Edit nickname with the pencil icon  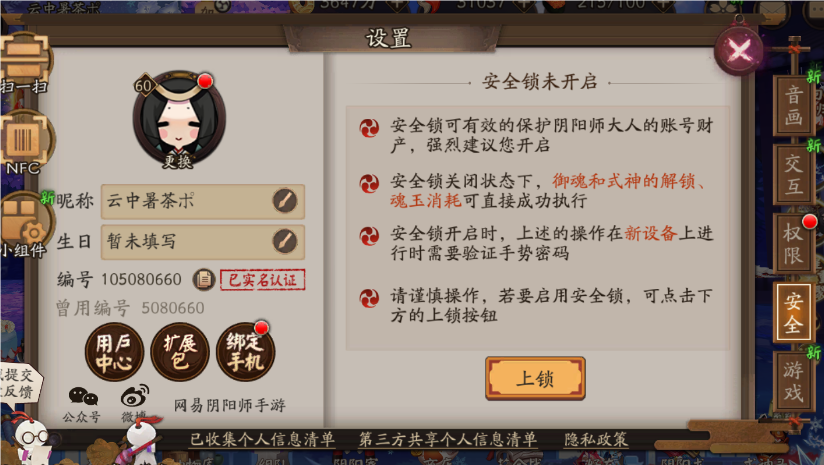pyautogui.click(x=285, y=201)
